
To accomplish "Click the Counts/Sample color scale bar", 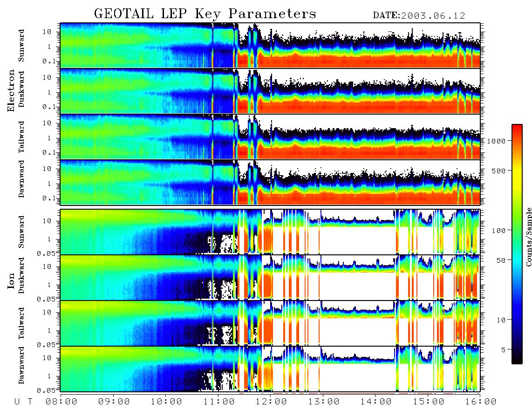I will pyautogui.click(x=517, y=244).
